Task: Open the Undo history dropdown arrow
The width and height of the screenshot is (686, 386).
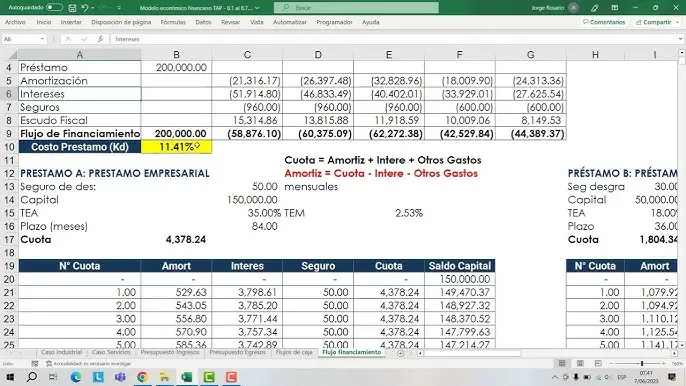Action: [92, 8]
